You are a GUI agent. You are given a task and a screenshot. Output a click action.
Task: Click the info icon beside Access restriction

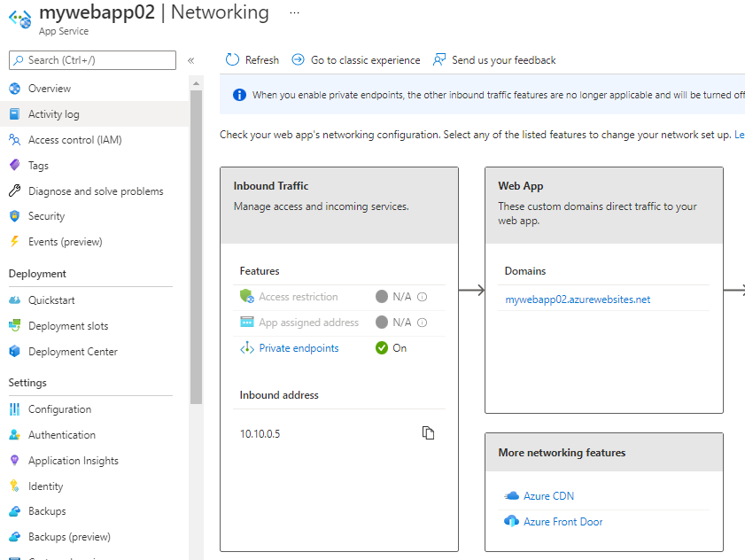[423, 298]
